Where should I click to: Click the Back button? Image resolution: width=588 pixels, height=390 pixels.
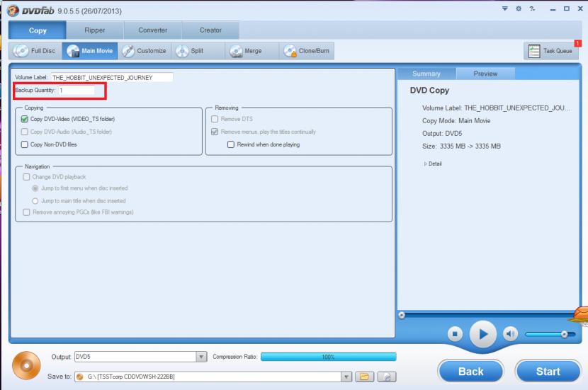pos(470,372)
